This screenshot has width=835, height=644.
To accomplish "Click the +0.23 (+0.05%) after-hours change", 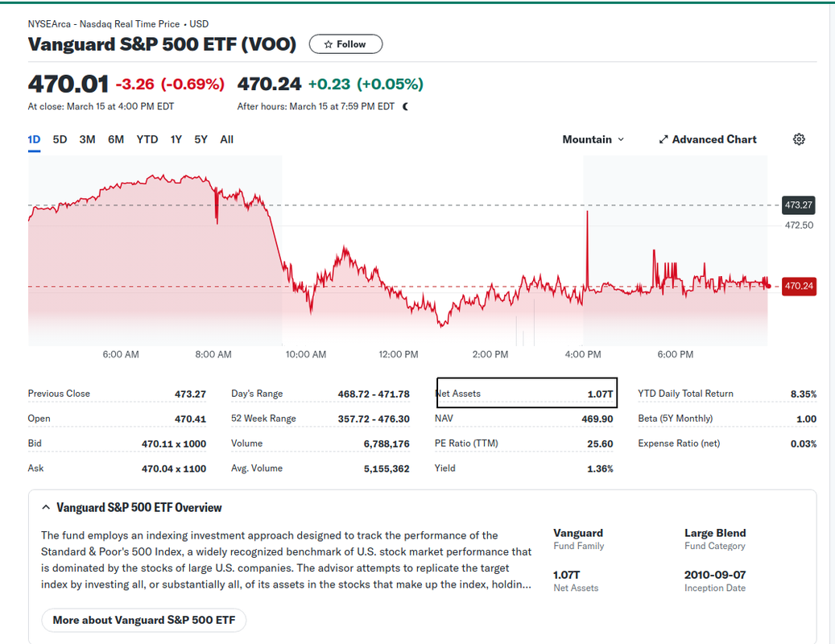I will click(366, 84).
